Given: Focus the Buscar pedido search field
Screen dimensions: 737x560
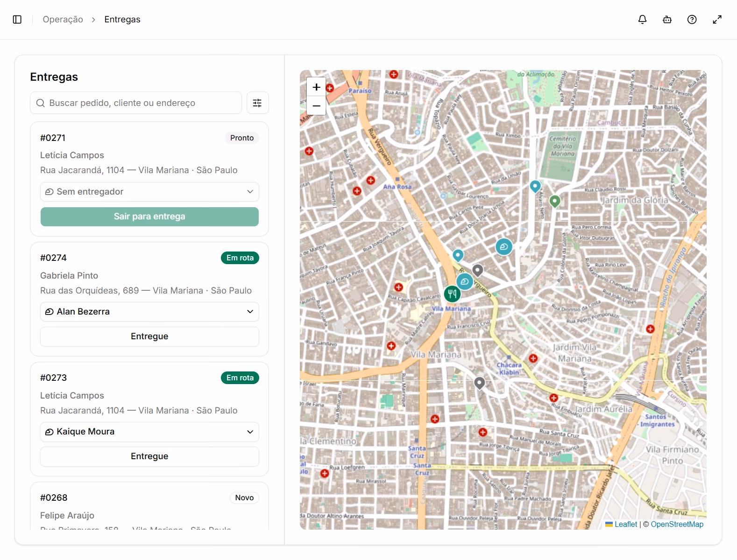Looking at the screenshot, I should [136, 103].
